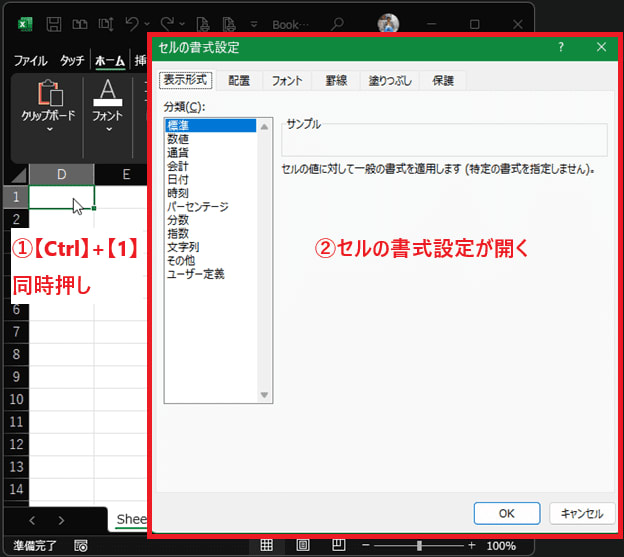Viewport: 624px width, 557px height.
Task: Open the 塗りつぶし tab
Action: [x=388, y=81]
